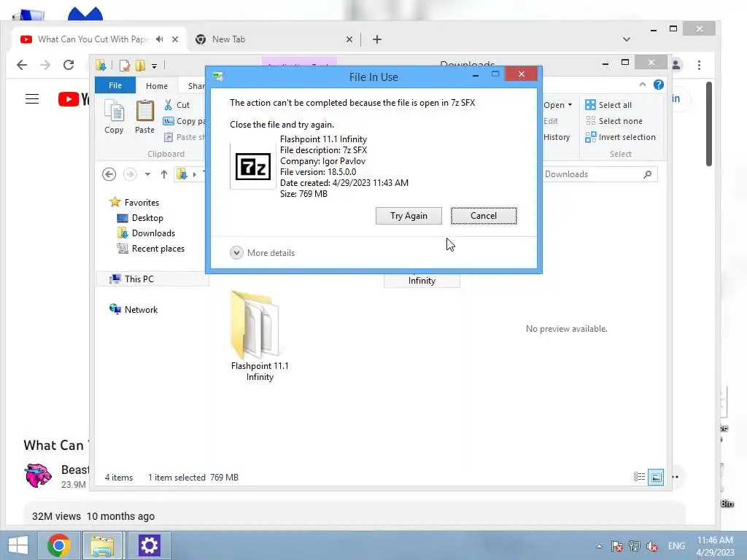
Task: Select Recent places in navigation pane
Action: tap(150, 248)
